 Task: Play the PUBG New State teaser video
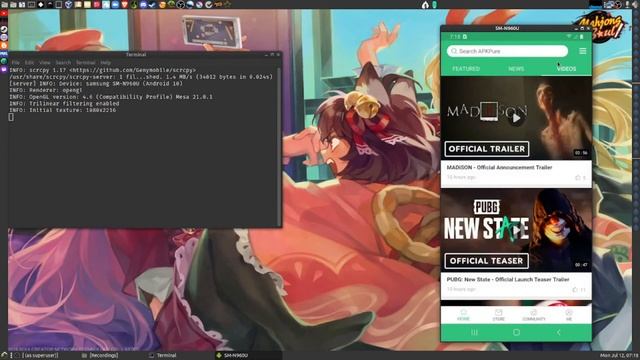click(516, 230)
